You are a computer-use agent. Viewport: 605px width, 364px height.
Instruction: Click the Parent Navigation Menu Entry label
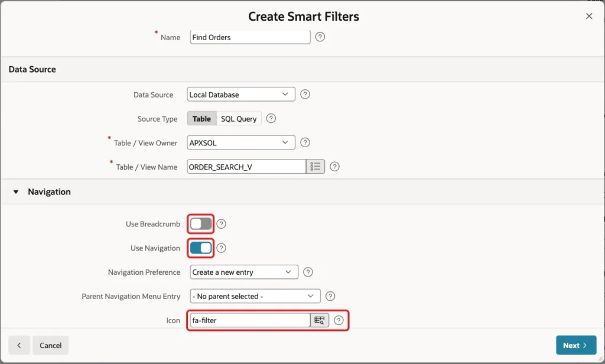(x=131, y=297)
